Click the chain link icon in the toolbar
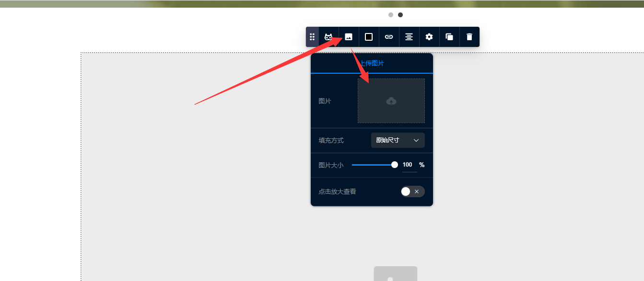Viewport: 644px width, 281px height. (x=388, y=37)
